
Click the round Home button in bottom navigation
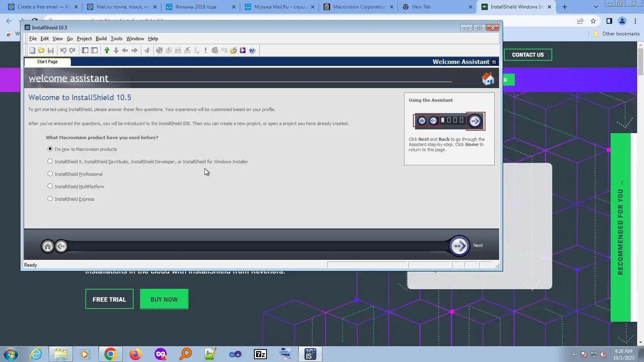point(47,246)
